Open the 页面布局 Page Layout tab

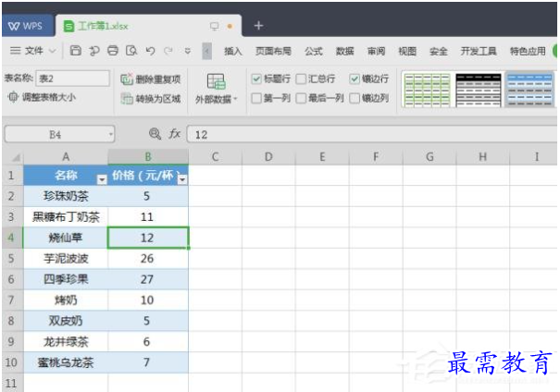click(273, 51)
